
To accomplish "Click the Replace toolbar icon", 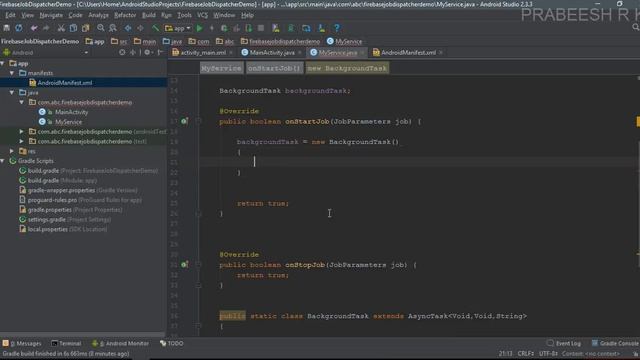I will [113, 28].
